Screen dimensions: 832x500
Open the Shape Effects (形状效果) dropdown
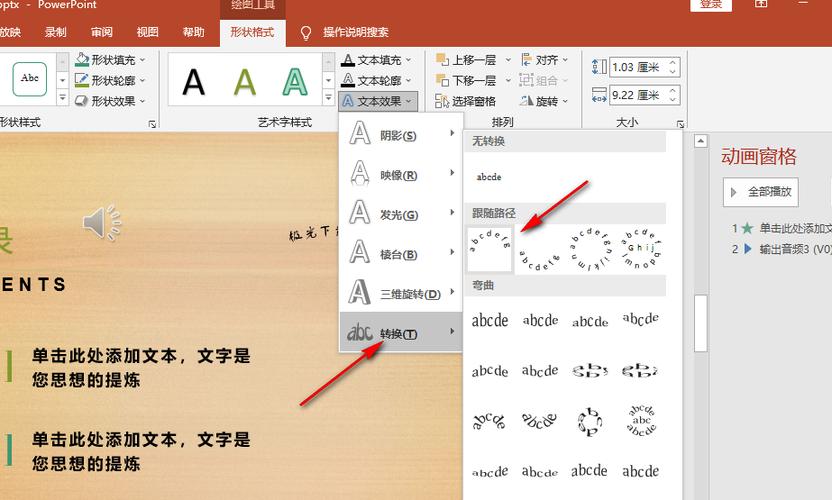coord(110,100)
